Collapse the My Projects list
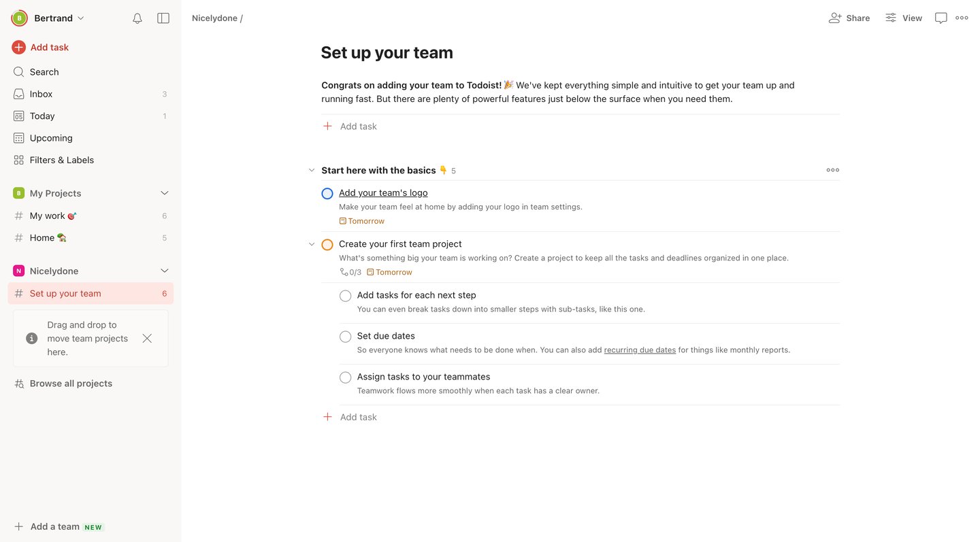980x542 pixels. [164, 193]
